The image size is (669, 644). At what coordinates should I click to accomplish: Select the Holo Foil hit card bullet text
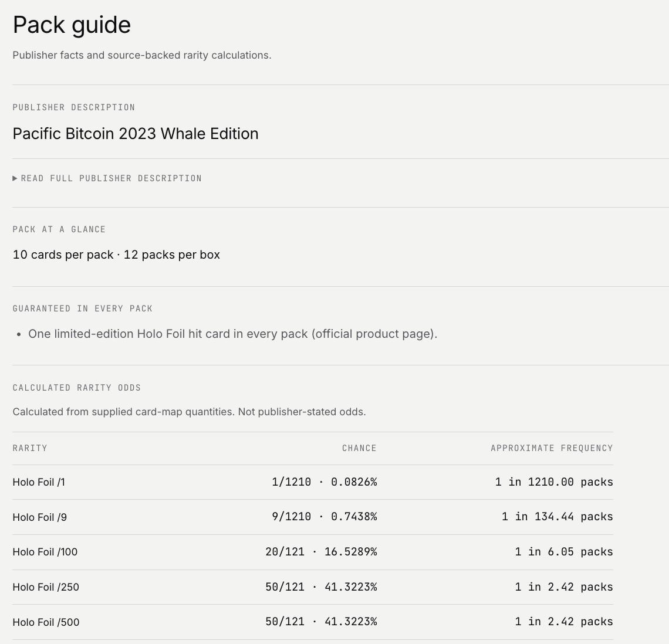233,334
